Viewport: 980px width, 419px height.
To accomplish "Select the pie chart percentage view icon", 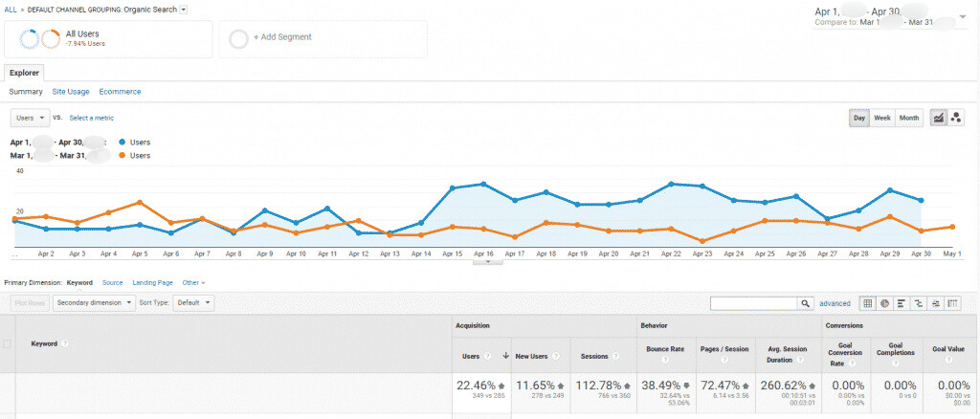I will (885, 303).
